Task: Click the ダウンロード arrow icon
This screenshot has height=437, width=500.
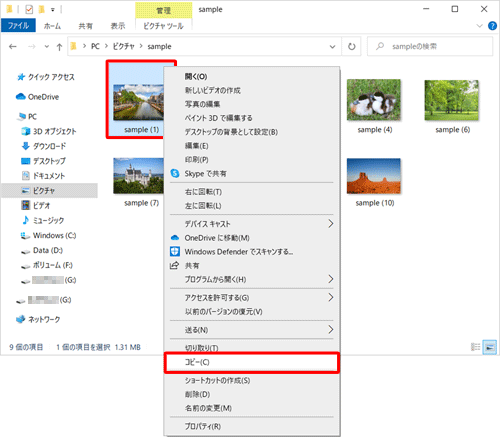Action: click(x=26, y=146)
